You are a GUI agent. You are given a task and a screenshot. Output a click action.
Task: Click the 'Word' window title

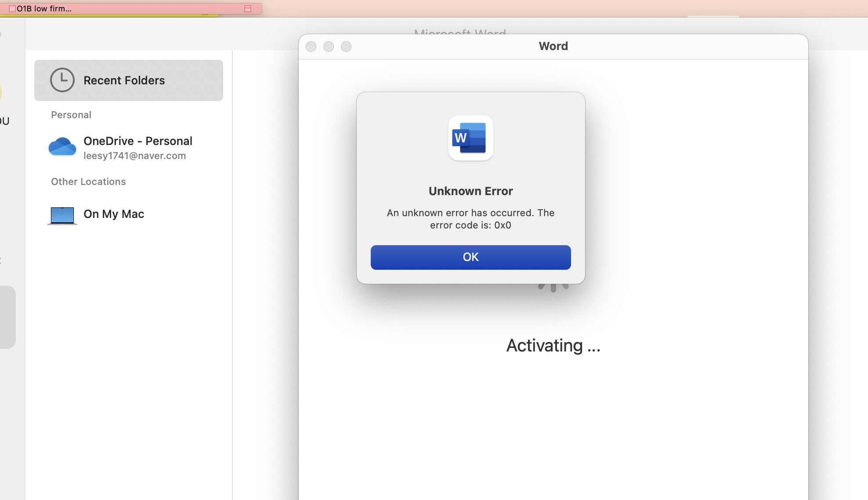(x=553, y=46)
